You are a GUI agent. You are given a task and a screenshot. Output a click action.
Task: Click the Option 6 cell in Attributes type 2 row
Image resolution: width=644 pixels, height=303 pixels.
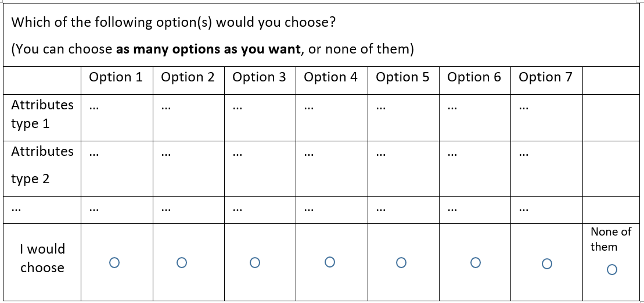(x=475, y=169)
